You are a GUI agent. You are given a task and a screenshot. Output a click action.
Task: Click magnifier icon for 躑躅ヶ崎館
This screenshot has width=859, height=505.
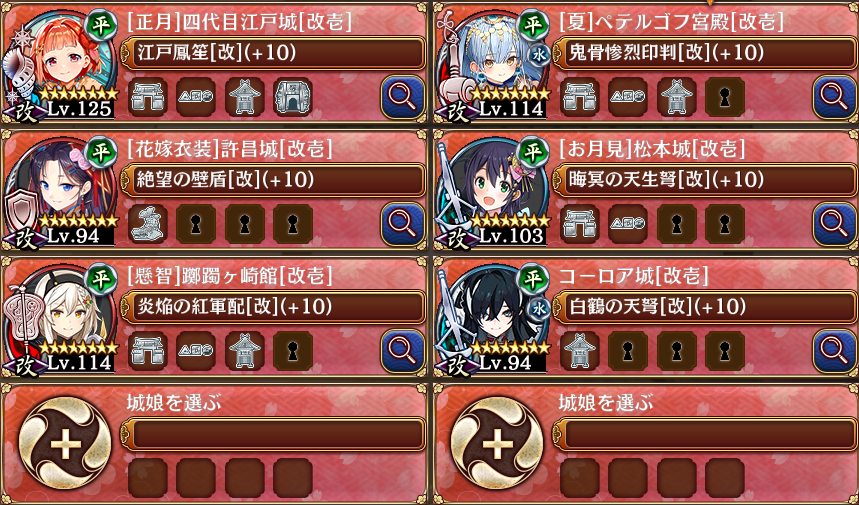(x=403, y=351)
